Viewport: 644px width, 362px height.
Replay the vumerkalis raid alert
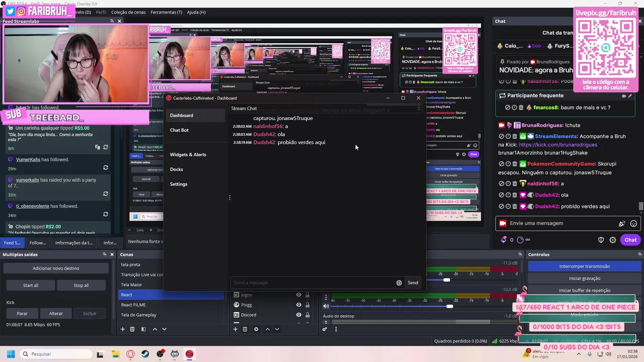pos(106,194)
